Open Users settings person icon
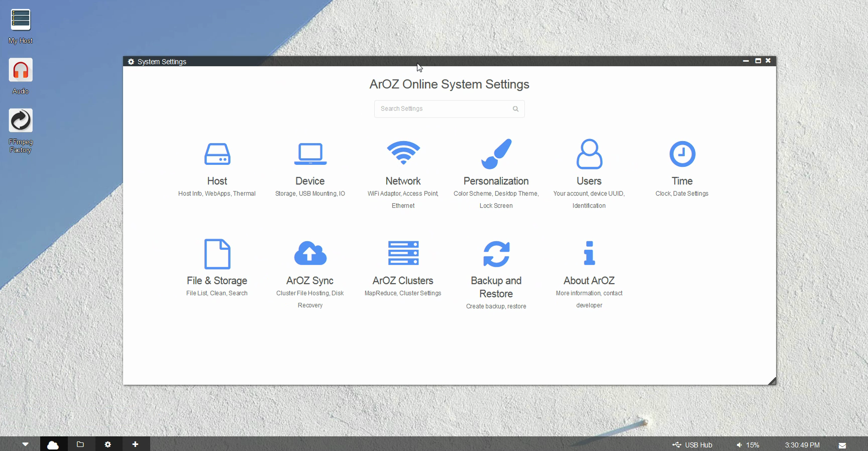 pos(589,154)
